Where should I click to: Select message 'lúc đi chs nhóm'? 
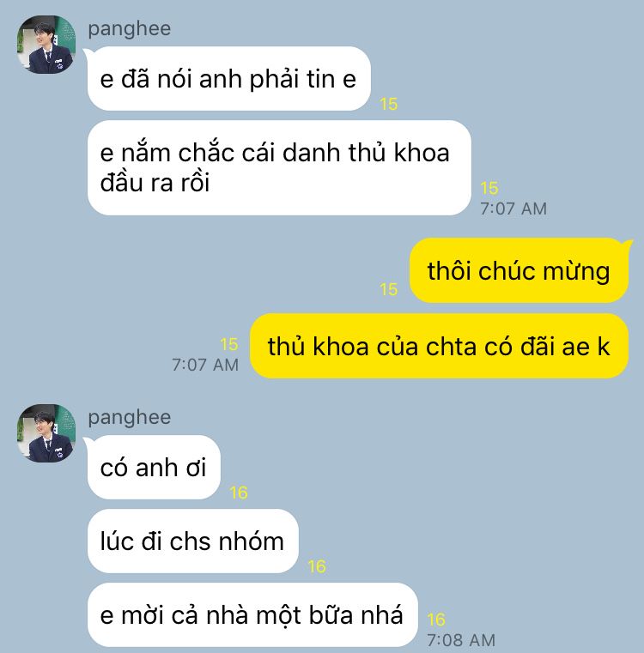pyautogui.click(x=192, y=541)
